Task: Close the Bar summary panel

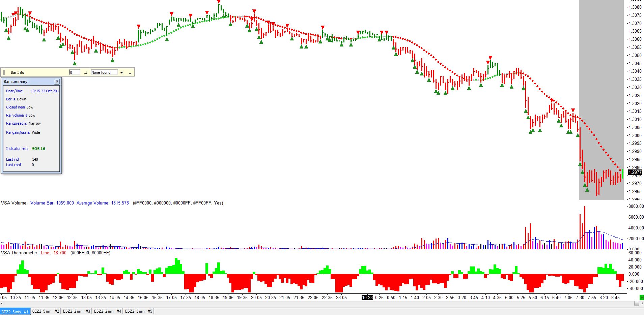Action: coord(57,82)
